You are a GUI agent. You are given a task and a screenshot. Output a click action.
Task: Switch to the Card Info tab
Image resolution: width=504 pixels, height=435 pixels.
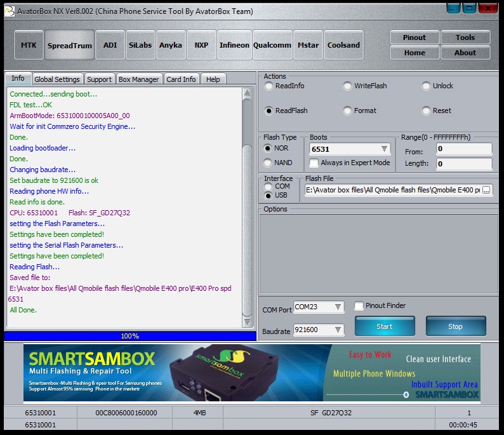[x=181, y=79]
